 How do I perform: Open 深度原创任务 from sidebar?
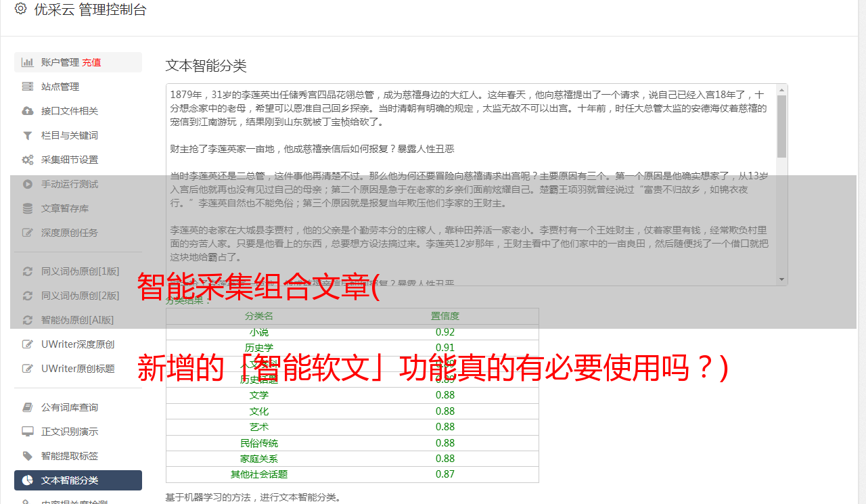[78, 233]
